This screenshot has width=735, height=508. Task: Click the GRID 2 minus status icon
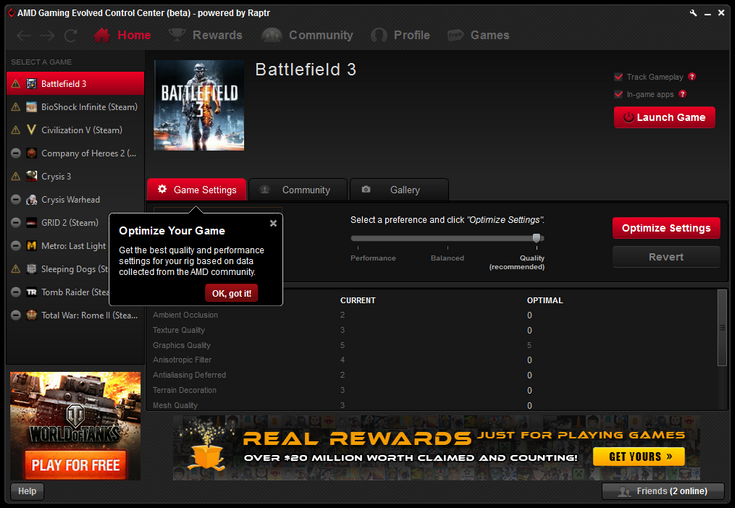click(x=16, y=223)
